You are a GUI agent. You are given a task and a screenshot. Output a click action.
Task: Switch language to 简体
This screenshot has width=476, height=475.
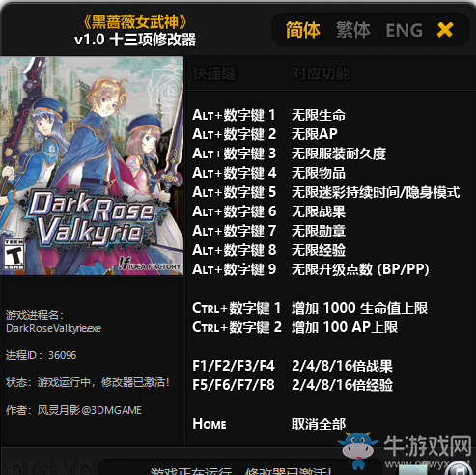coord(302,30)
